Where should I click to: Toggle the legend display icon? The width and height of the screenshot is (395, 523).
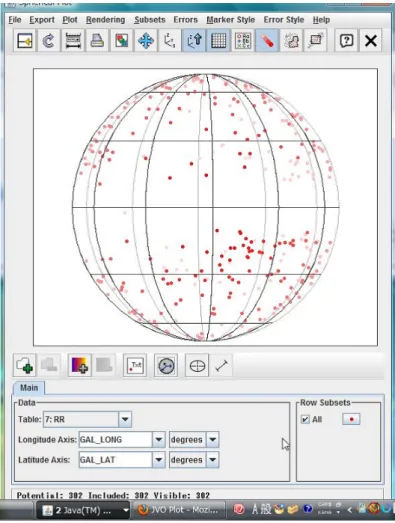(243, 41)
